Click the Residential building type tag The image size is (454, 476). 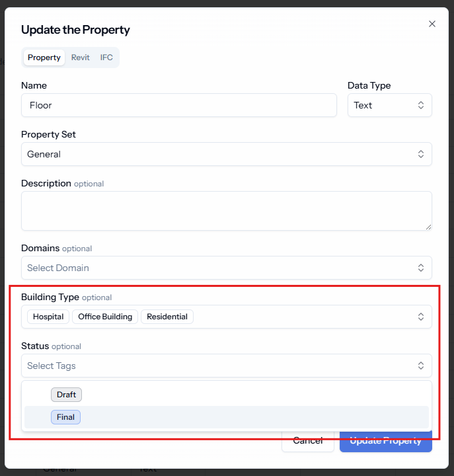pos(167,317)
